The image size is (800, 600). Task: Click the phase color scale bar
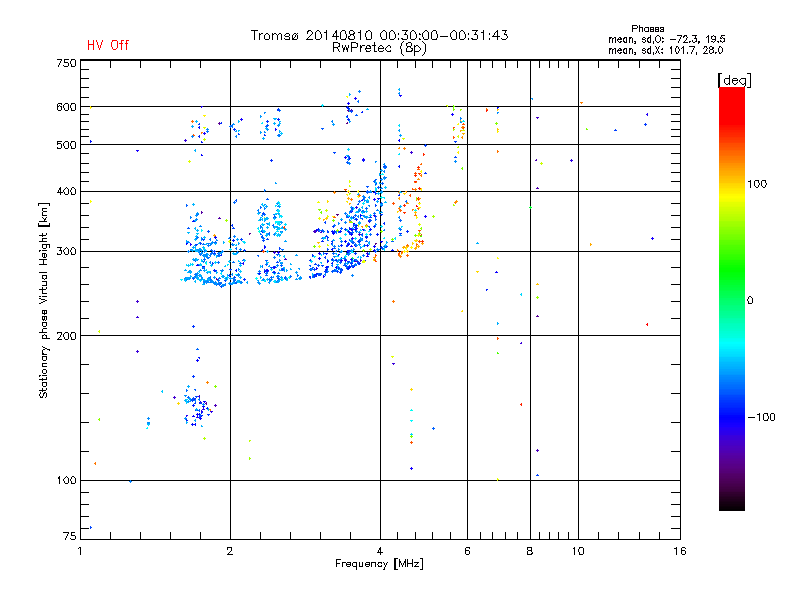[x=732, y=298]
